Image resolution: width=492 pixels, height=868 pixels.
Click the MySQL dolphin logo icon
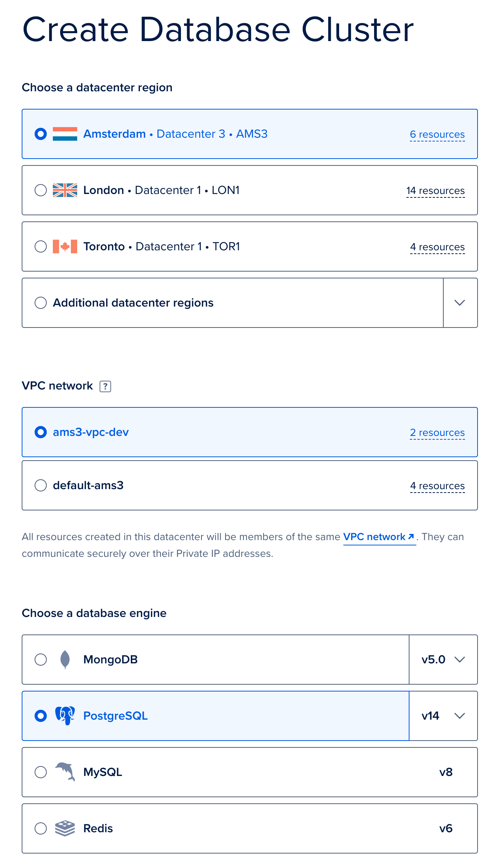pyautogui.click(x=65, y=772)
